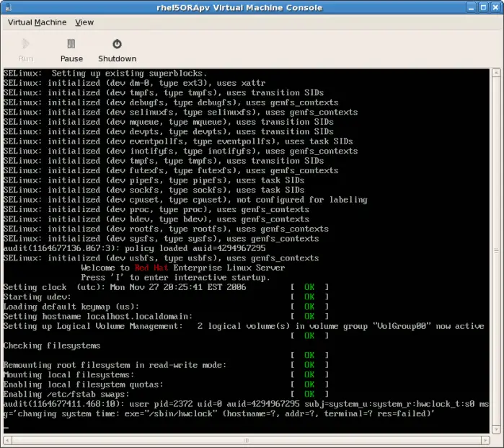Open the View menu

(84, 22)
